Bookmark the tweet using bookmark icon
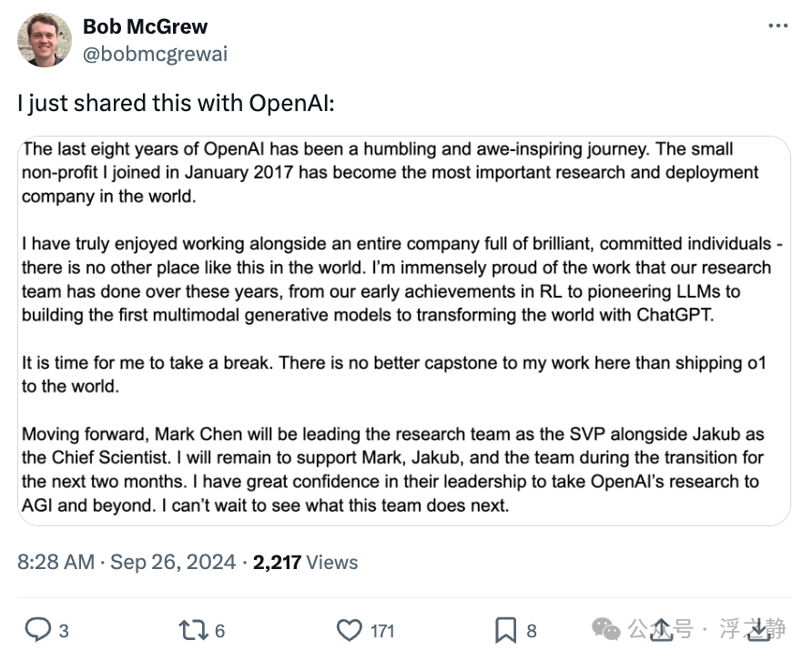The height and width of the screenshot is (661, 812). click(505, 629)
